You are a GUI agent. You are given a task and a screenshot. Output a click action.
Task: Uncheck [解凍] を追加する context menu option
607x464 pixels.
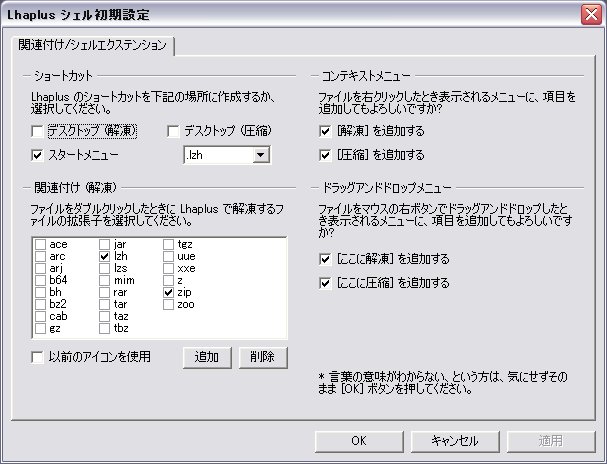pos(325,132)
